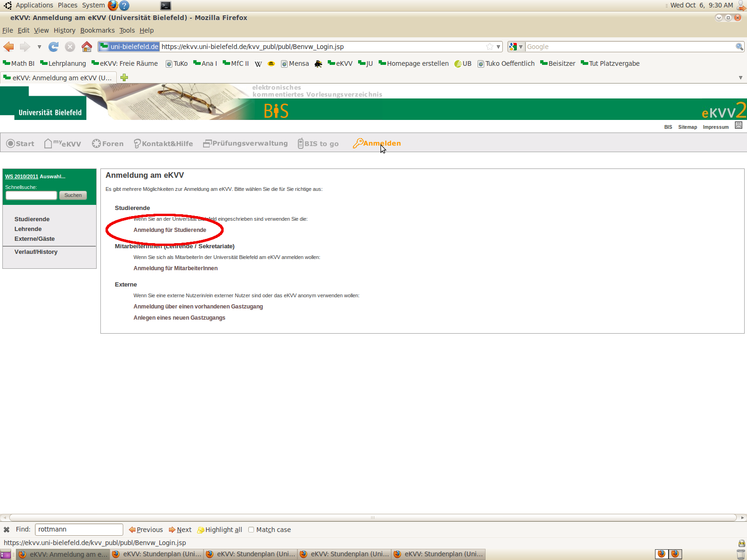Select Lehrende in the sidebar

coord(28,229)
